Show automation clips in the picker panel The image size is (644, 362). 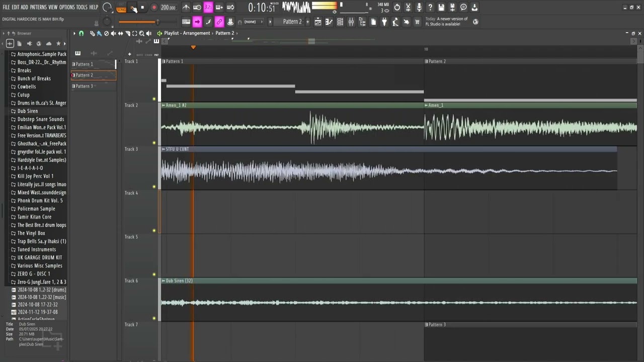[x=110, y=53]
